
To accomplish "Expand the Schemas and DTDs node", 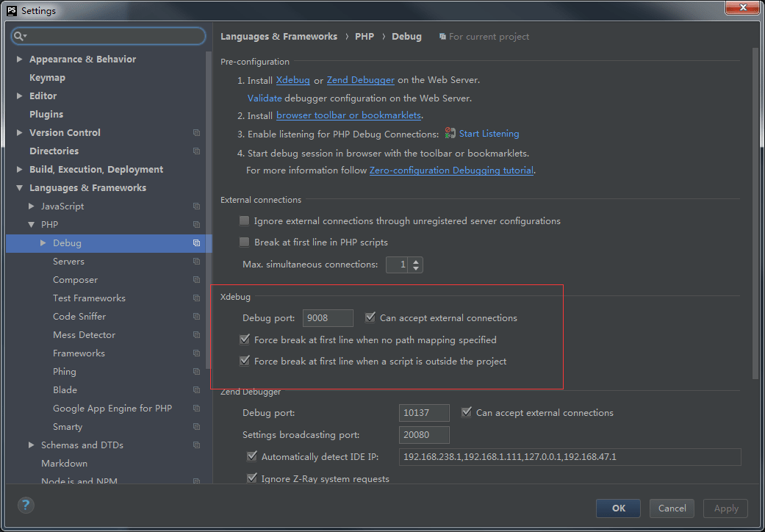I will tap(31, 445).
